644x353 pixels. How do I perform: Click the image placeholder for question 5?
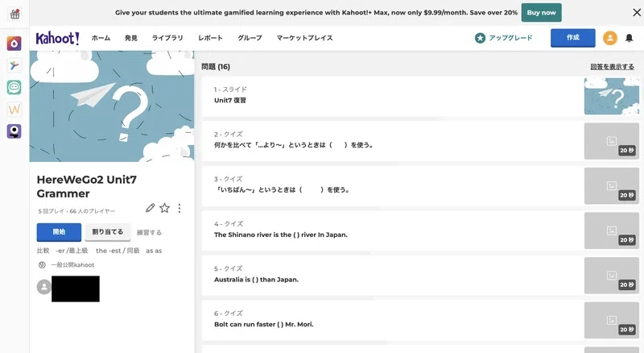pyautogui.click(x=612, y=276)
